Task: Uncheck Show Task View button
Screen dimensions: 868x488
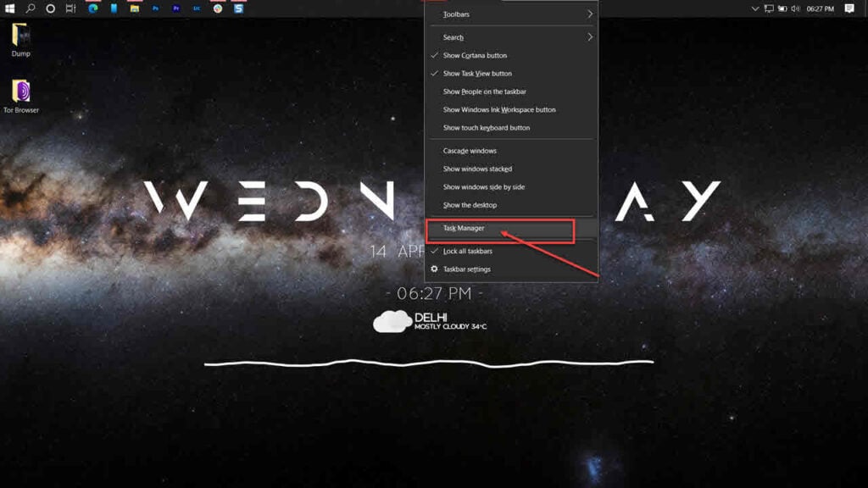Action: [477, 74]
